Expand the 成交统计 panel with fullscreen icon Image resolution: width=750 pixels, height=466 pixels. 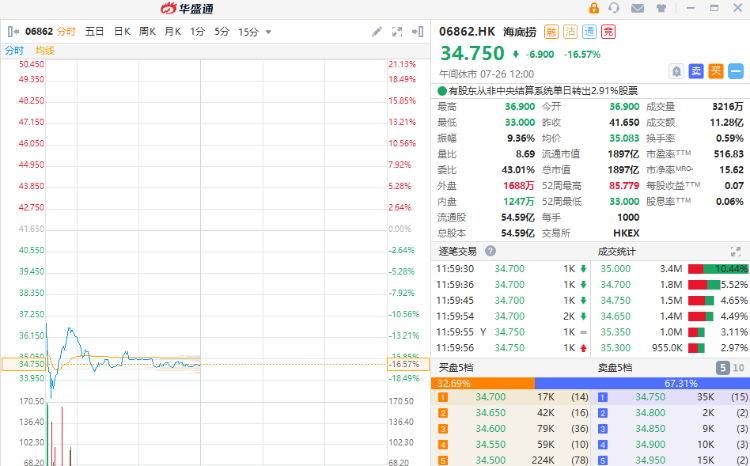[738, 251]
